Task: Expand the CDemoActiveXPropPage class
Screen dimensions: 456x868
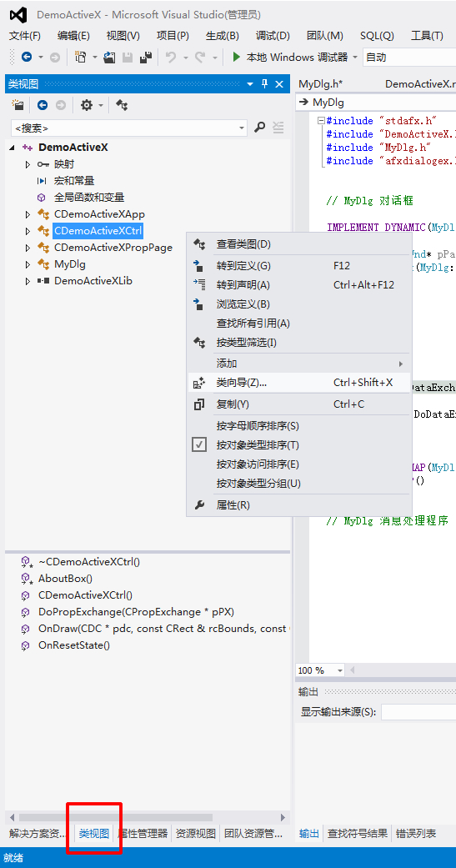Action: coord(28,248)
